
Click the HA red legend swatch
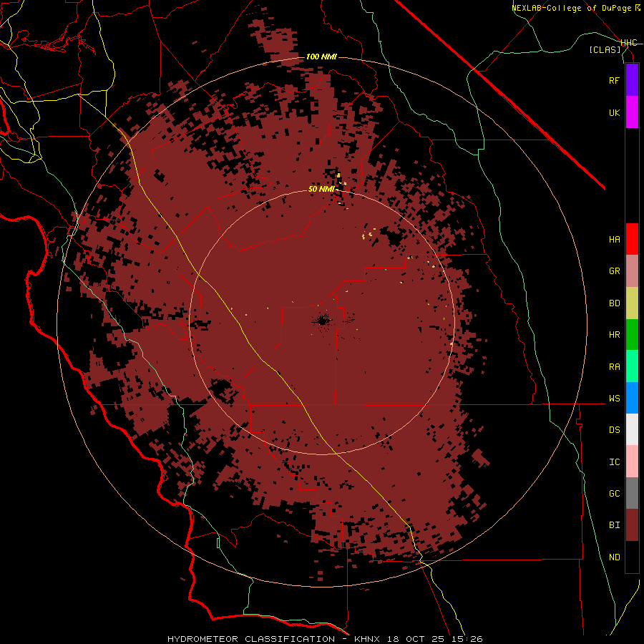point(632,239)
